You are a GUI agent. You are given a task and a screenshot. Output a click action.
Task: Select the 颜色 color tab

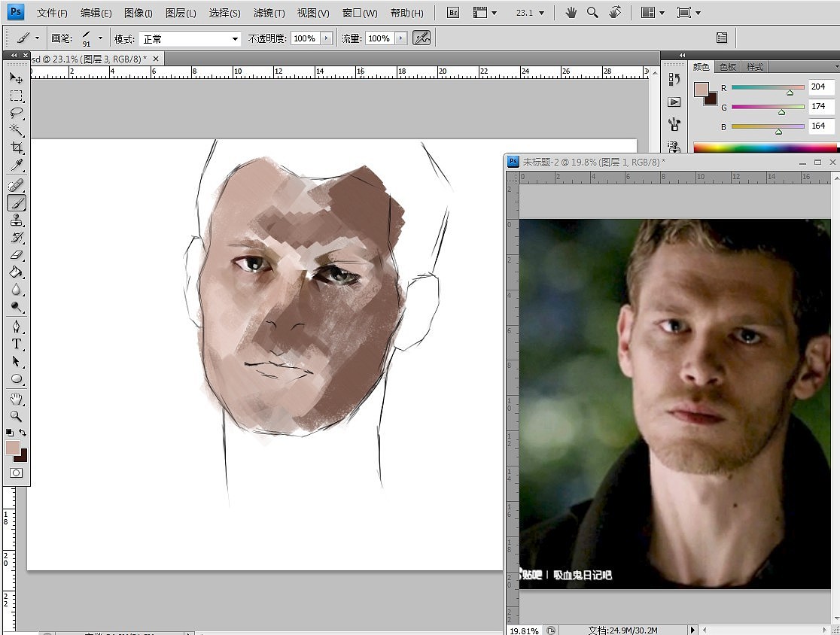click(702, 67)
